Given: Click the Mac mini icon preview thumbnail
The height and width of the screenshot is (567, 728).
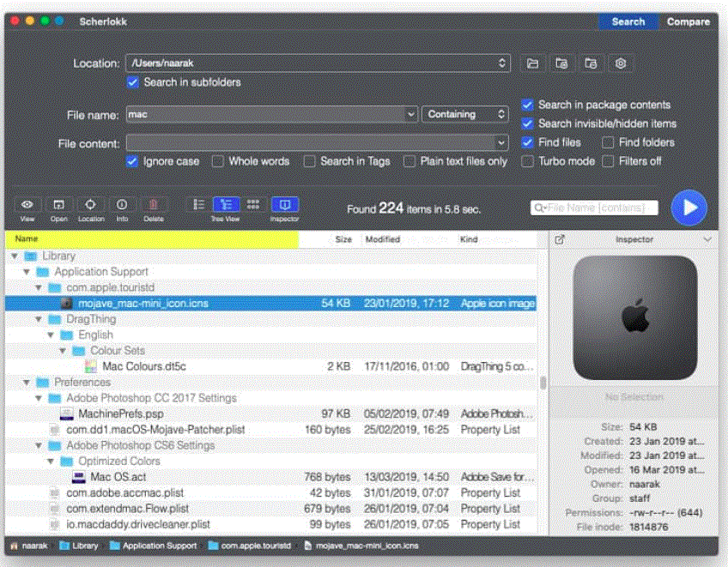Looking at the screenshot, I should click(635, 318).
